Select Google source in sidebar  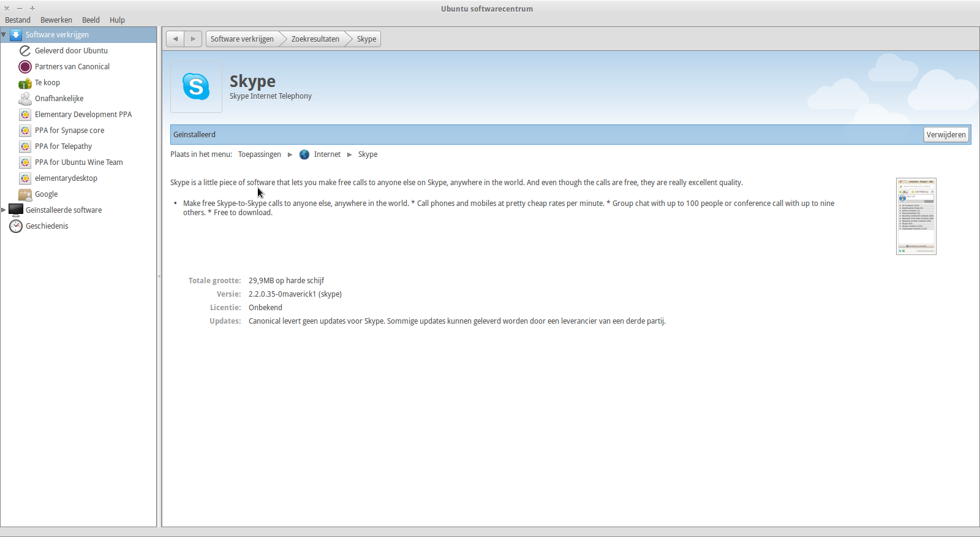pyautogui.click(x=46, y=194)
